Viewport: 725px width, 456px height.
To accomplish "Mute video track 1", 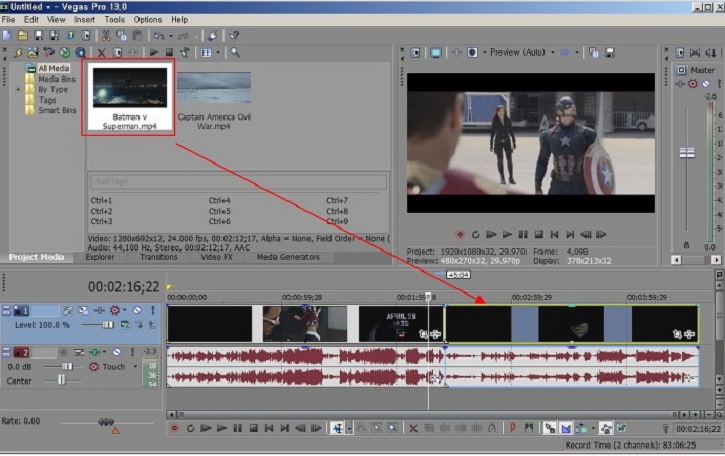I will (x=136, y=311).
